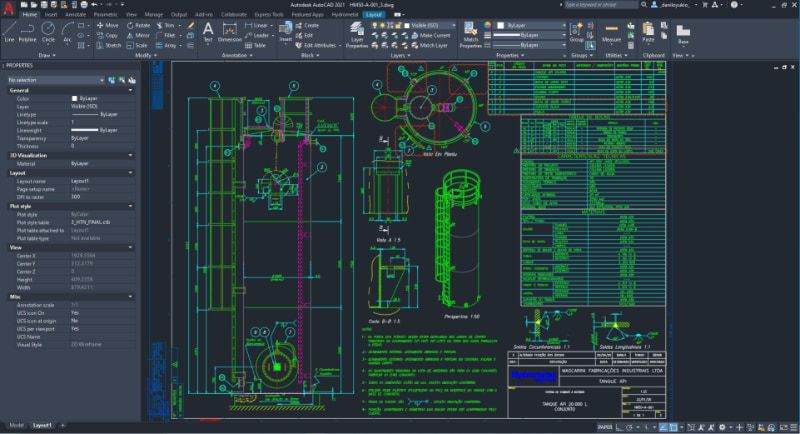800x434 pixels.
Task: Switch to the Model tab
Action: tap(16, 425)
